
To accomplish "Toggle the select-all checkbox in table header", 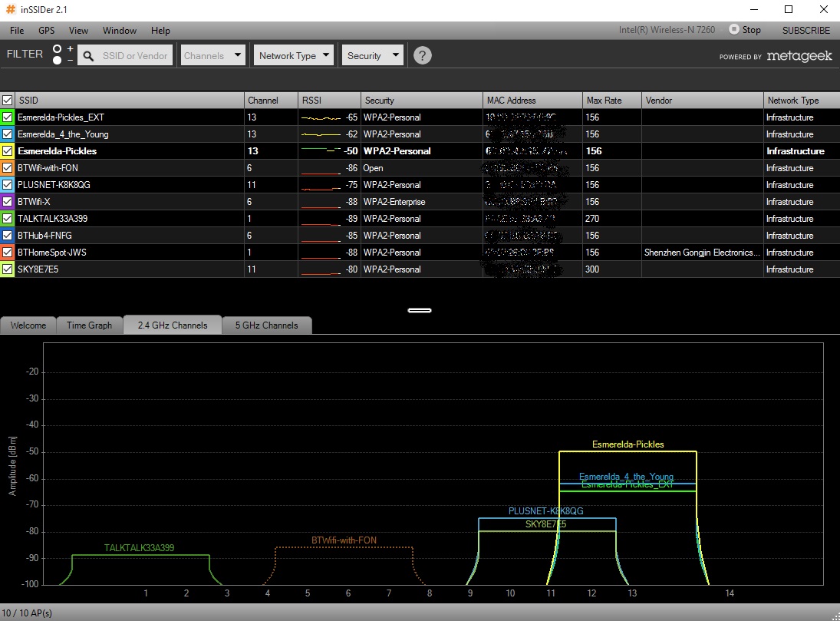I will click(8, 101).
